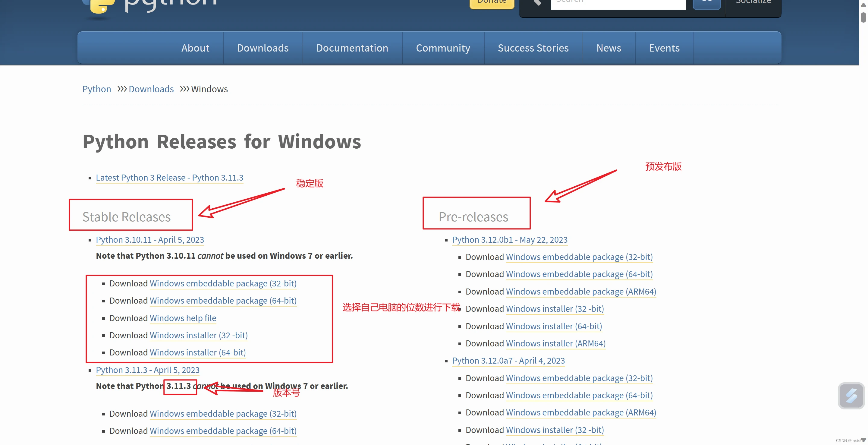Click the search magnifier icon
The height and width of the screenshot is (445, 868).
tap(538, 3)
